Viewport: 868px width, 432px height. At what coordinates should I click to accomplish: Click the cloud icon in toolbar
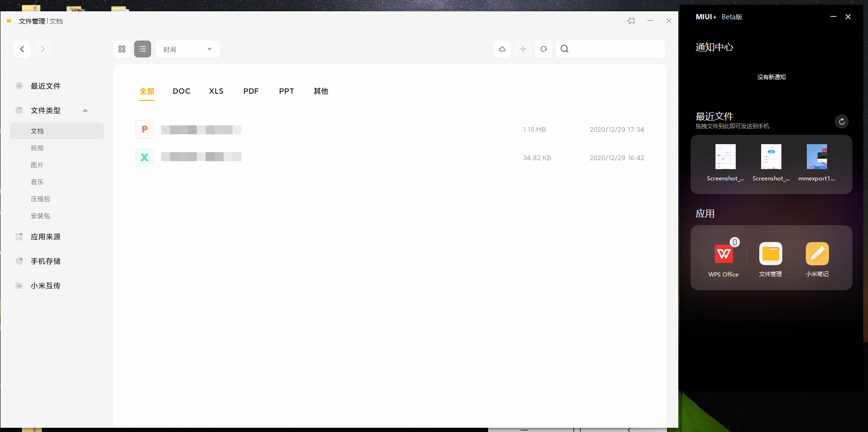click(502, 49)
